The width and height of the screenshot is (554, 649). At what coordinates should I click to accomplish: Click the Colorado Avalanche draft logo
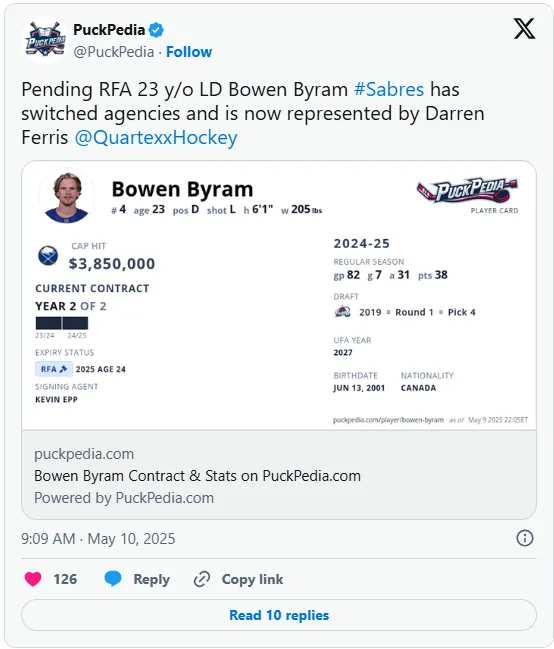point(342,311)
